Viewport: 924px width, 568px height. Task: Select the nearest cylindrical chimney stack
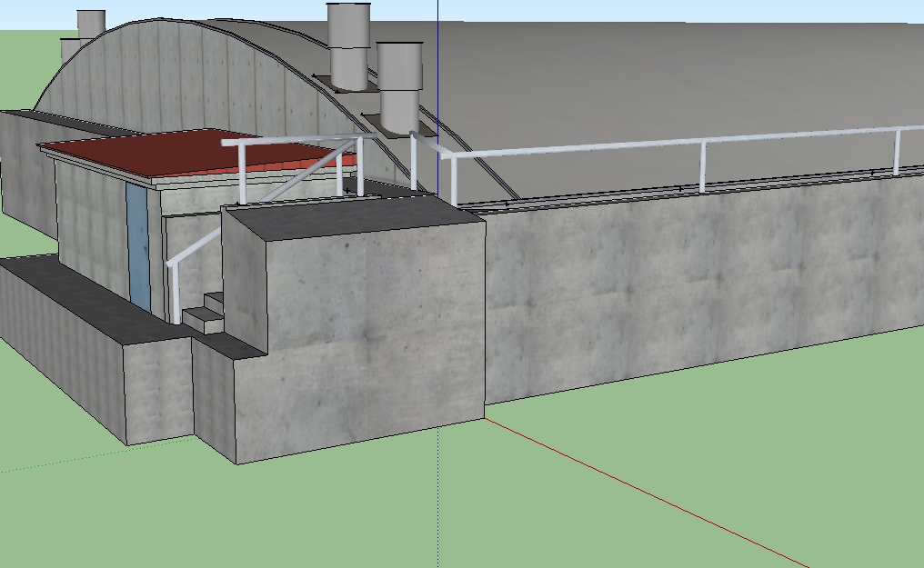point(400,87)
